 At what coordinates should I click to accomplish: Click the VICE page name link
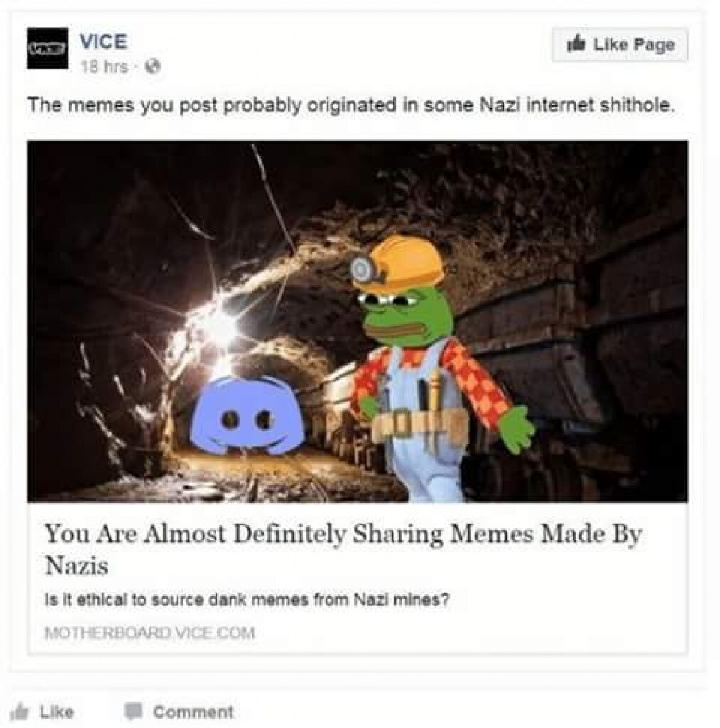[x=103, y=42]
